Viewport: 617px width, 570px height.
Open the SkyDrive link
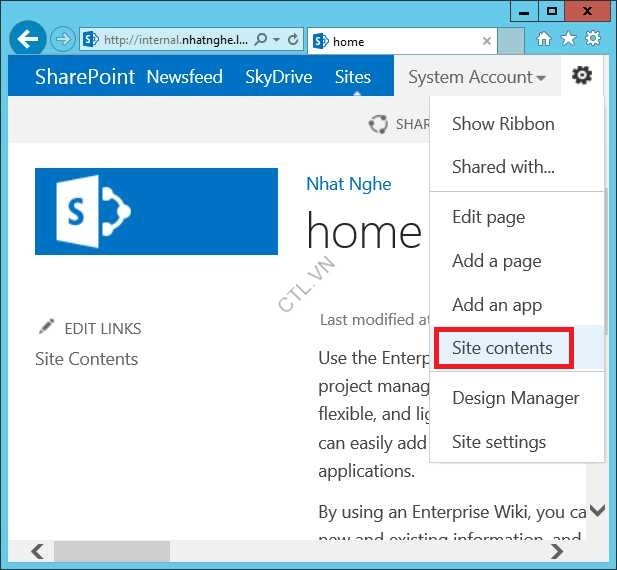[x=279, y=77]
